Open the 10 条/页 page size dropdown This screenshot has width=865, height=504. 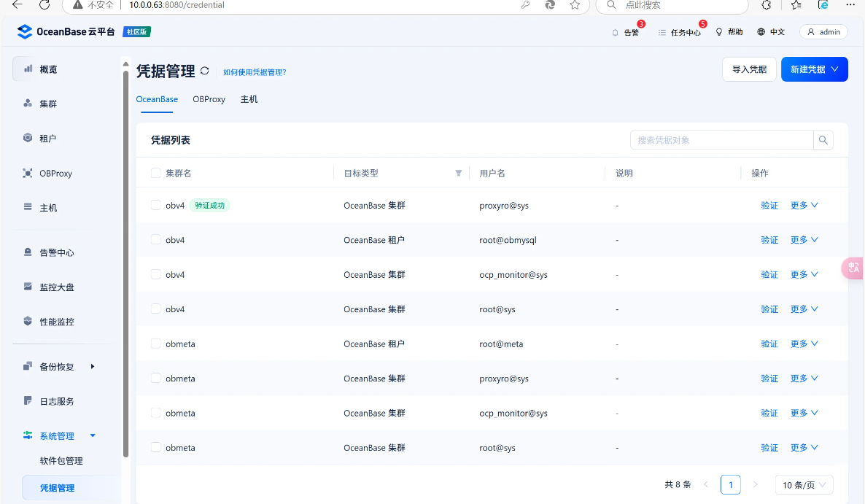(804, 485)
